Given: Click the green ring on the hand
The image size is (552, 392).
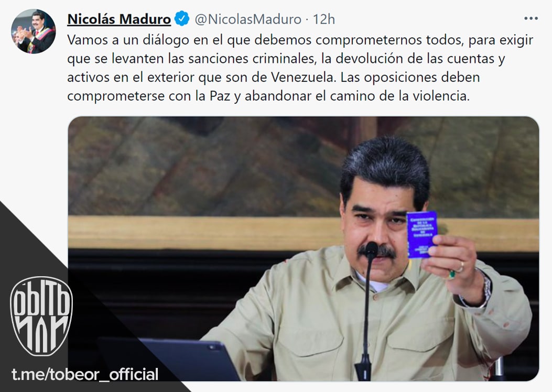Looking at the screenshot, I should pyautogui.click(x=451, y=274).
